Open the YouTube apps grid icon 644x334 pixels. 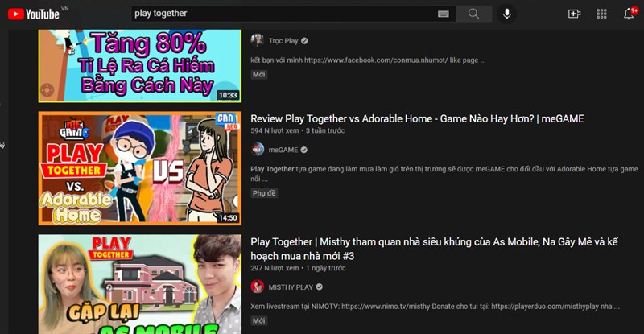point(601,14)
